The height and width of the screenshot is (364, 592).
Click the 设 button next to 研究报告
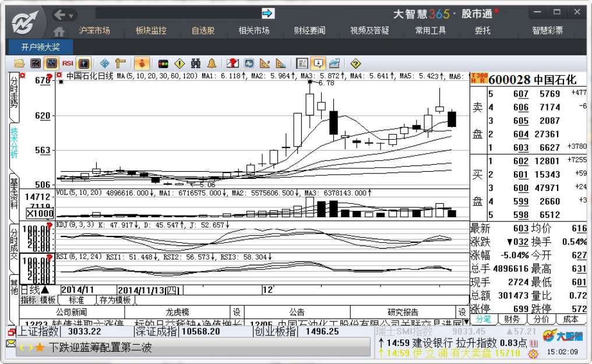[462, 312]
